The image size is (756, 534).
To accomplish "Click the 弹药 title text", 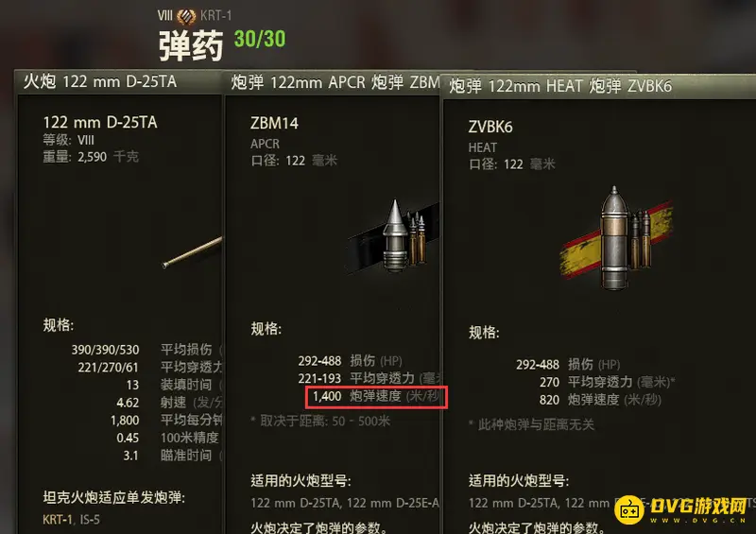I will point(191,45).
